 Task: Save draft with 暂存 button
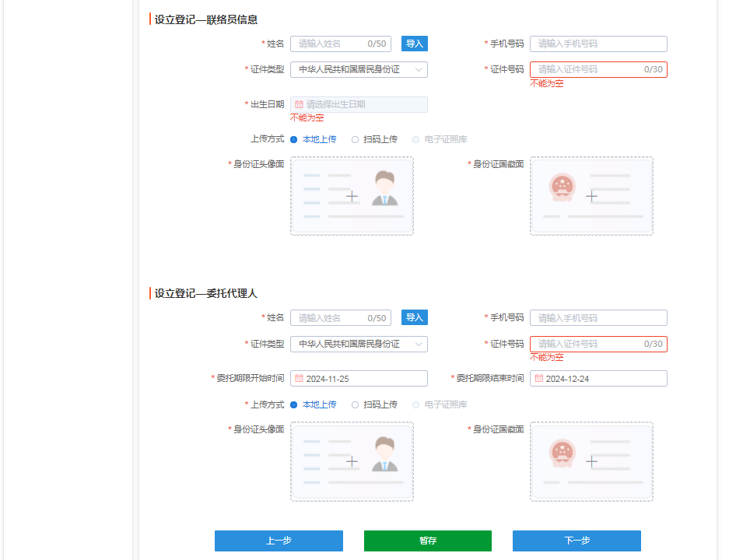tap(428, 541)
